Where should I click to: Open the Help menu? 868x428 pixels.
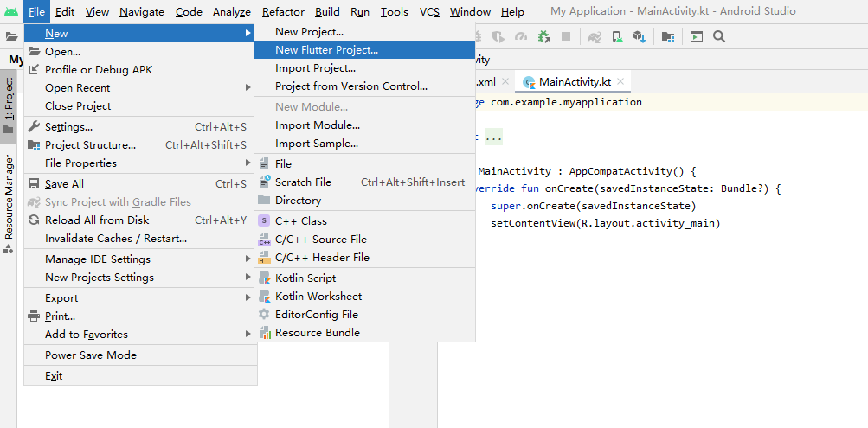512,11
